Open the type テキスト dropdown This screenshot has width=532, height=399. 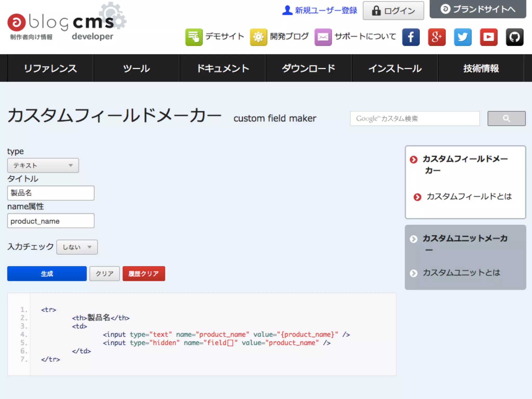[43, 165]
